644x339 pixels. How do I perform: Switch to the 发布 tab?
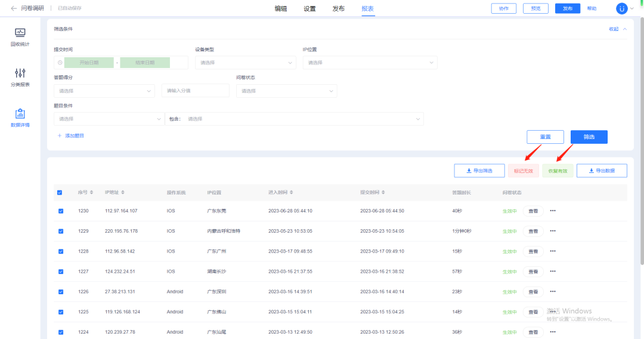(x=339, y=8)
